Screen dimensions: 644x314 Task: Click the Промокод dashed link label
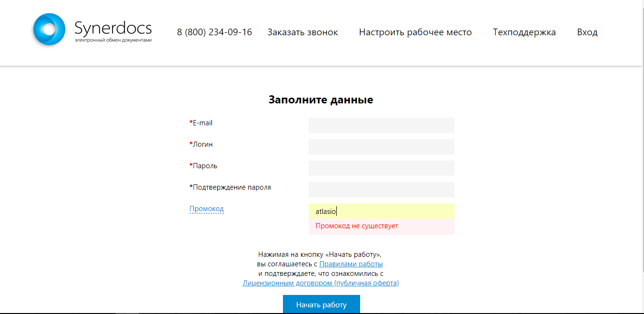206,209
